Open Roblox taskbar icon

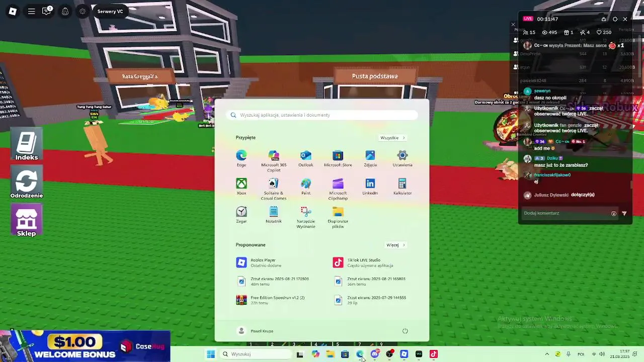click(404, 354)
